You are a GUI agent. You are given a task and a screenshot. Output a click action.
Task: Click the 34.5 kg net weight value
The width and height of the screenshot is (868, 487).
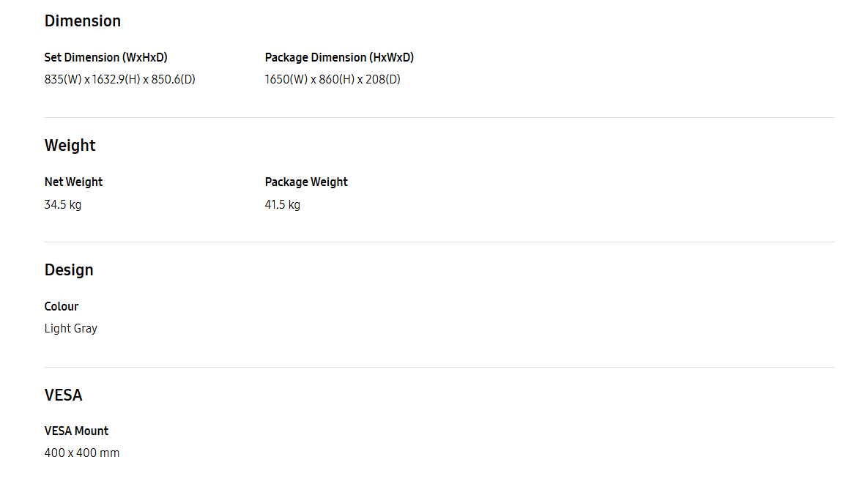click(x=62, y=205)
